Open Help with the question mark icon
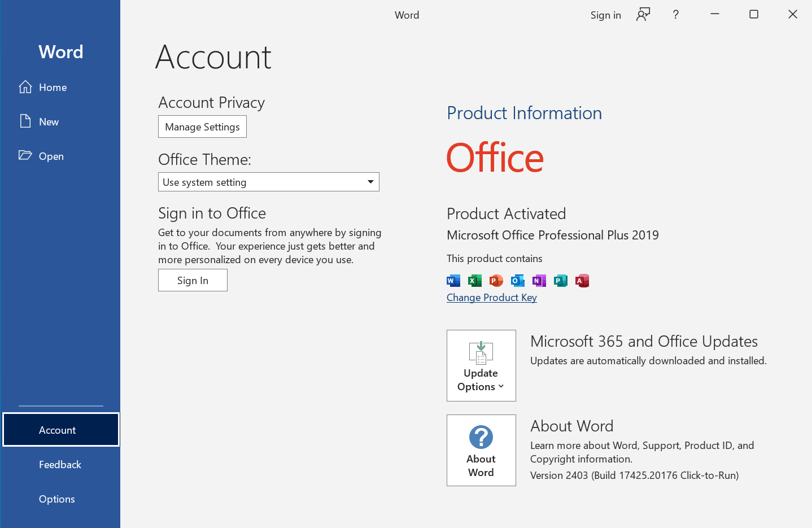Viewport: 812px width, 528px height. [676, 15]
